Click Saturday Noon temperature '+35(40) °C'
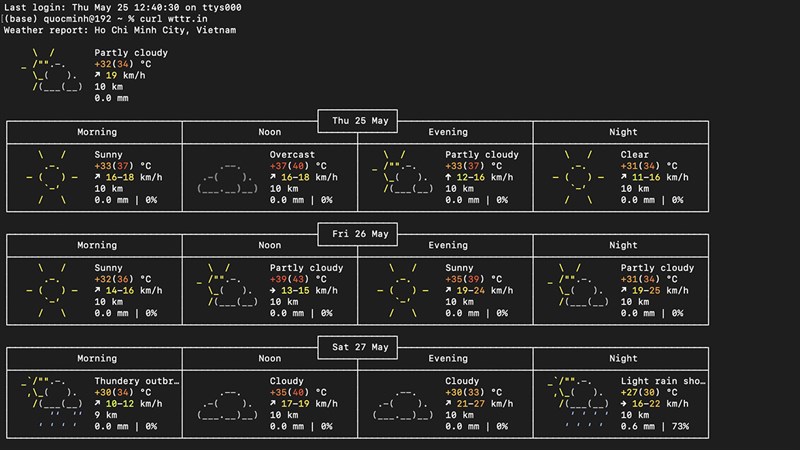800x450 pixels. 298,393
